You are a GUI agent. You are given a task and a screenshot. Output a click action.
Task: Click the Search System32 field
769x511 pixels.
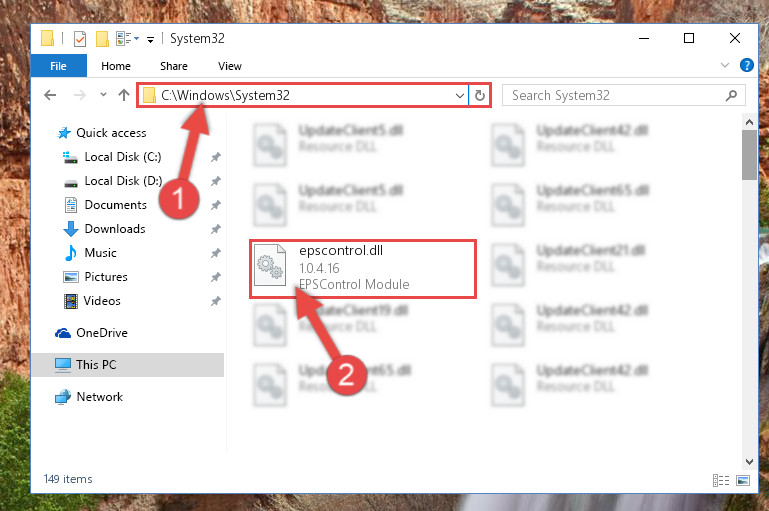click(623, 95)
